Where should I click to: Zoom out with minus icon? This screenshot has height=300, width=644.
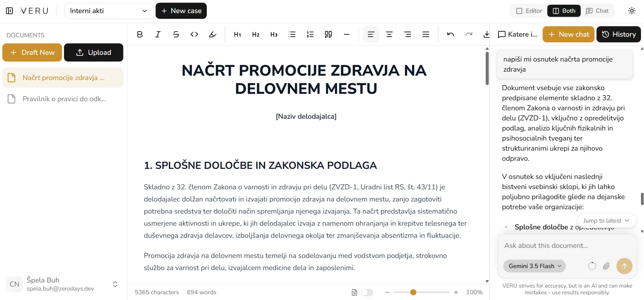click(387, 292)
